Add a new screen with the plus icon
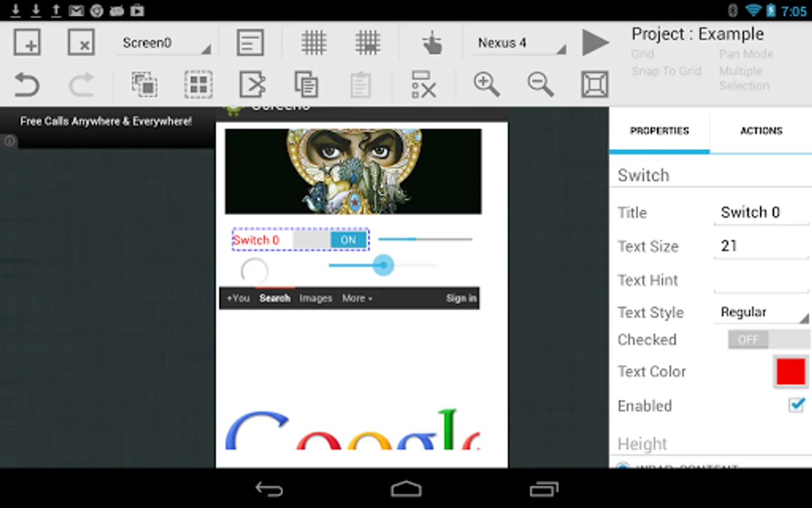 pos(27,42)
